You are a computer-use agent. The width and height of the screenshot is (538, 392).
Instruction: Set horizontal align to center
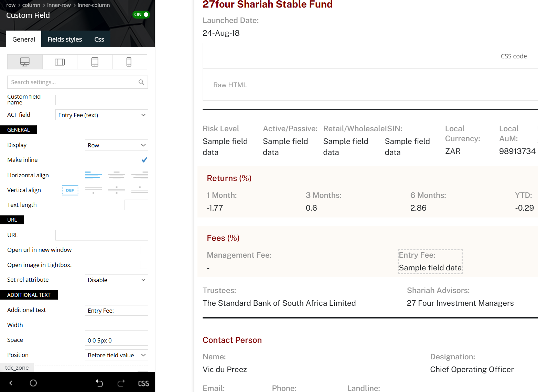click(117, 175)
